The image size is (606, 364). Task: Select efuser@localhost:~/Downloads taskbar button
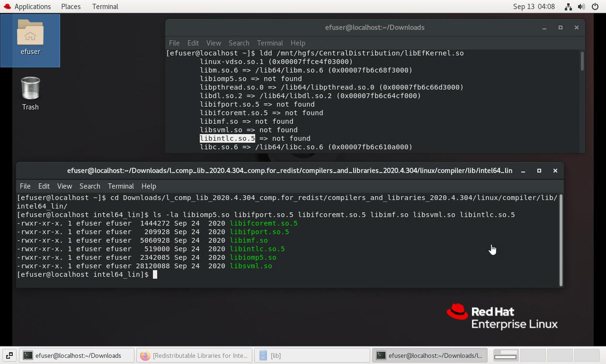pyautogui.click(x=77, y=355)
